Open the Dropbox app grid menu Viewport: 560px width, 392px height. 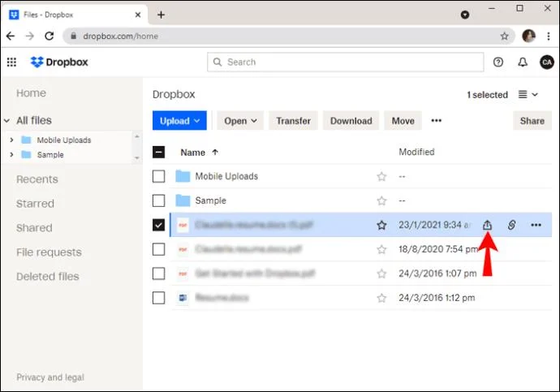(x=11, y=62)
